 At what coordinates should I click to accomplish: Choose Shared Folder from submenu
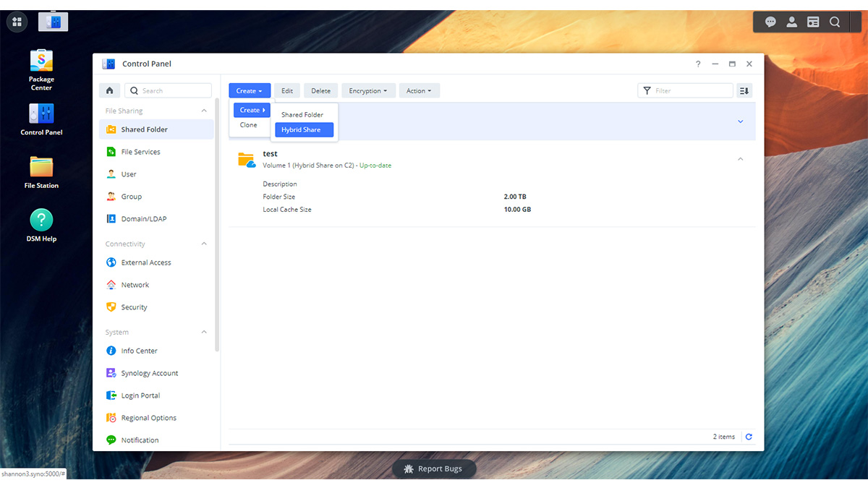[302, 115]
